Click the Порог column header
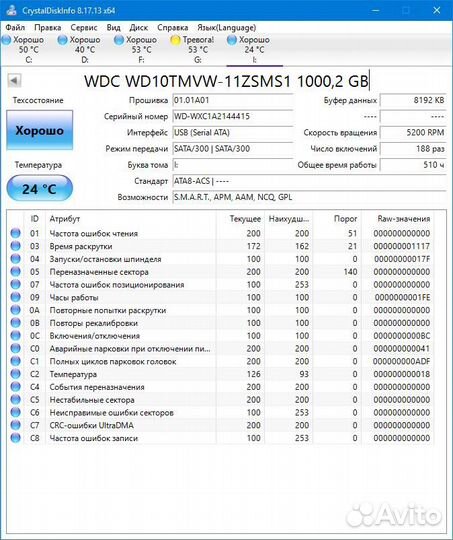 pos(345,219)
